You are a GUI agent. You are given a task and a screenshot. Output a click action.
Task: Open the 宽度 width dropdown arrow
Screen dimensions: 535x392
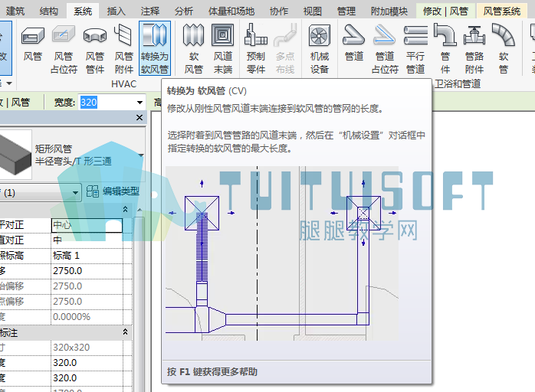pyautogui.click(x=139, y=103)
